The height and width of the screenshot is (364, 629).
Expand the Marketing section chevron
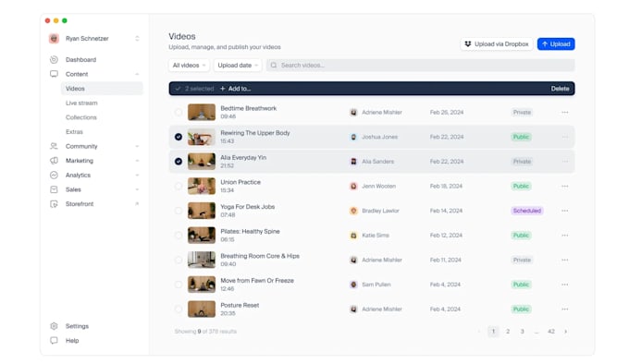(137, 161)
